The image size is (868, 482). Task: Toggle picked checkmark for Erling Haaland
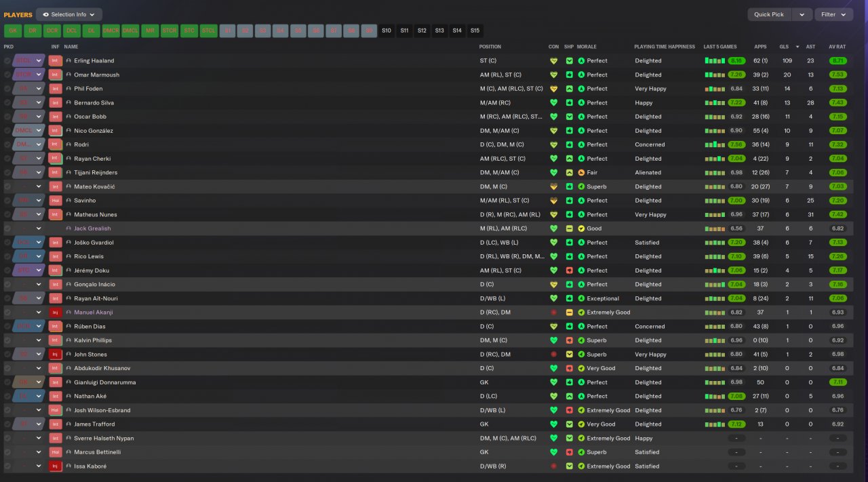click(7, 61)
